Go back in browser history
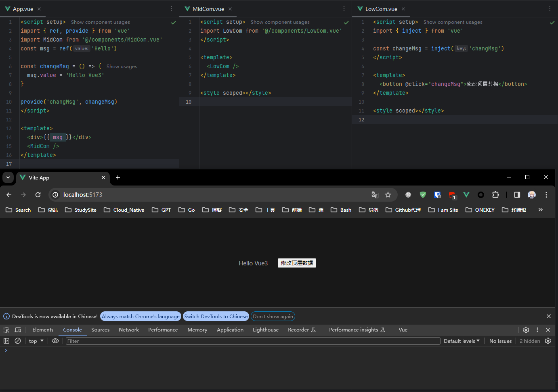The width and height of the screenshot is (558, 392). pos(9,195)
